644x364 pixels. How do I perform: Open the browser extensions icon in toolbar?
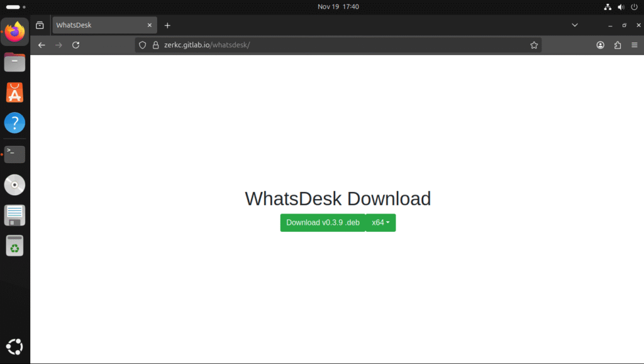tap(618, 45)
